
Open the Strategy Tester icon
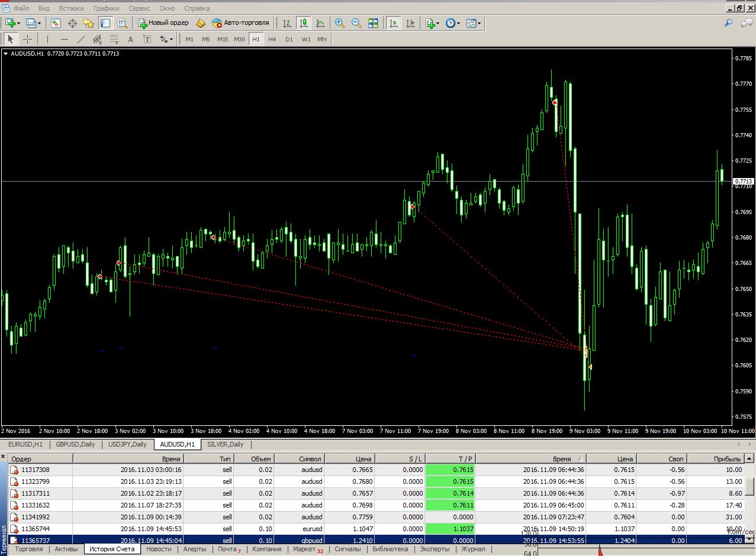(122, 23)
